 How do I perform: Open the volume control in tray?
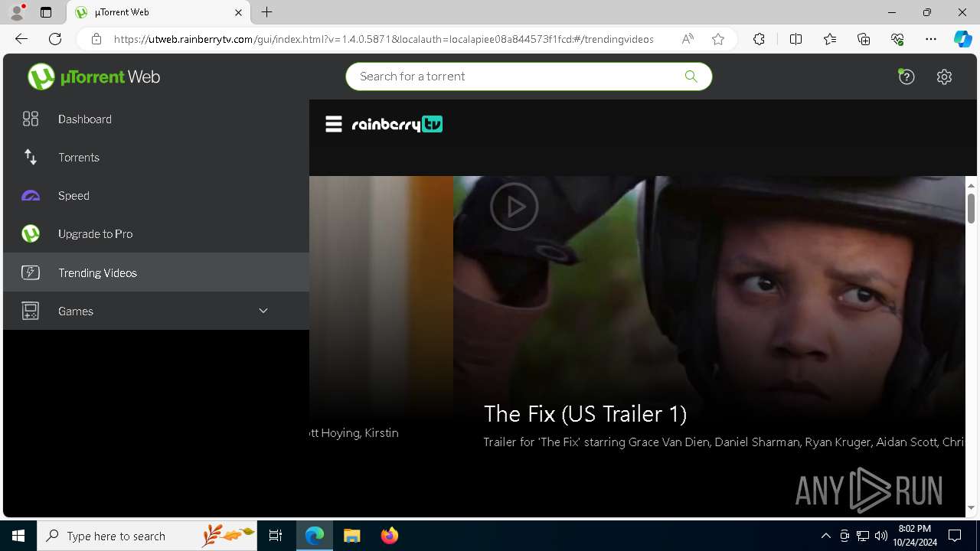(x=880, y=536)
